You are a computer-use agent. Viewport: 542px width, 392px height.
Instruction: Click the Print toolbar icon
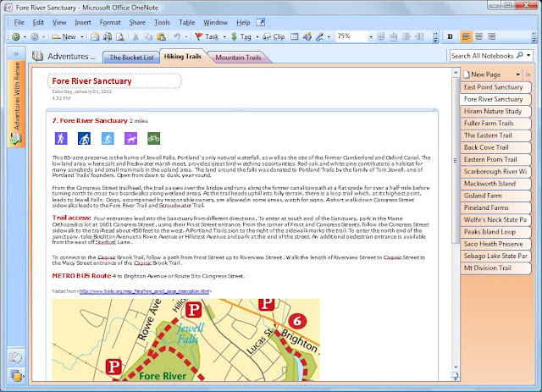point(108,36)
